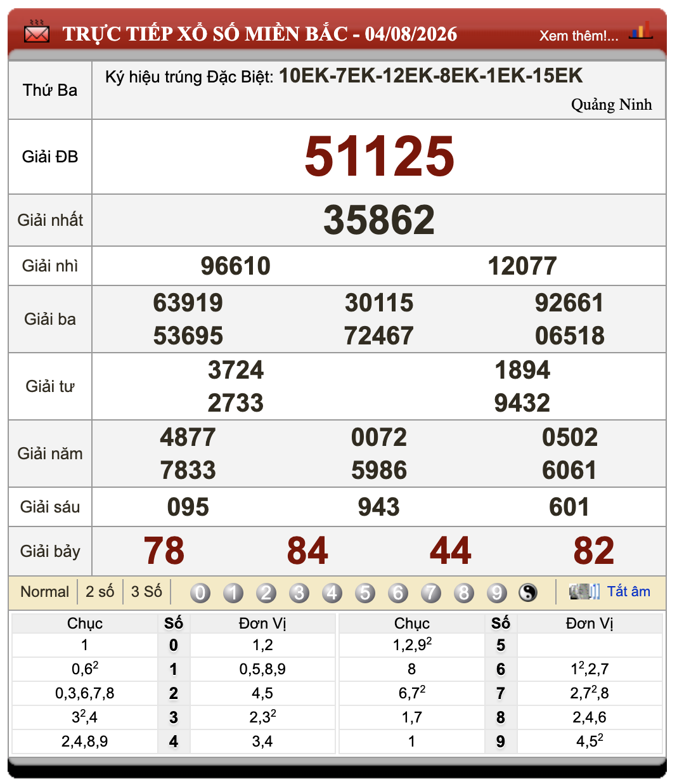Viewport: 677px width, 784px height.
Task: Select special prize number 51125
Action: [379, 156]
